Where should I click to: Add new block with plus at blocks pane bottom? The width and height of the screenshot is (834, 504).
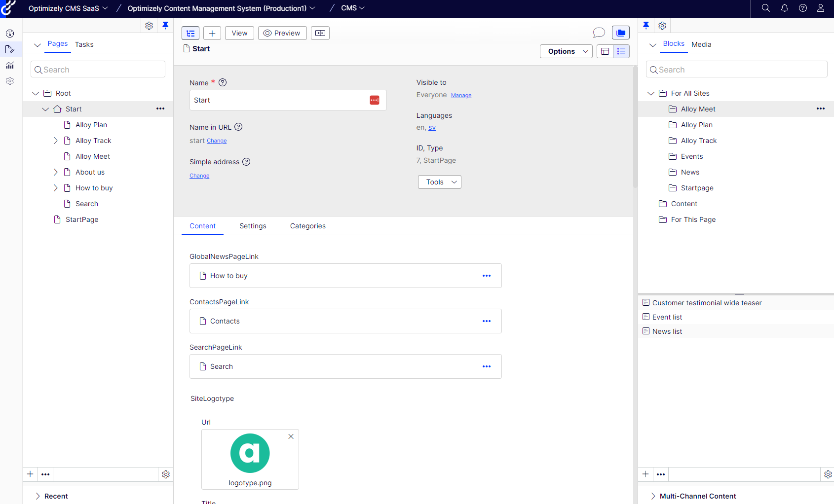pyautogui.click(x=645, y=474)
